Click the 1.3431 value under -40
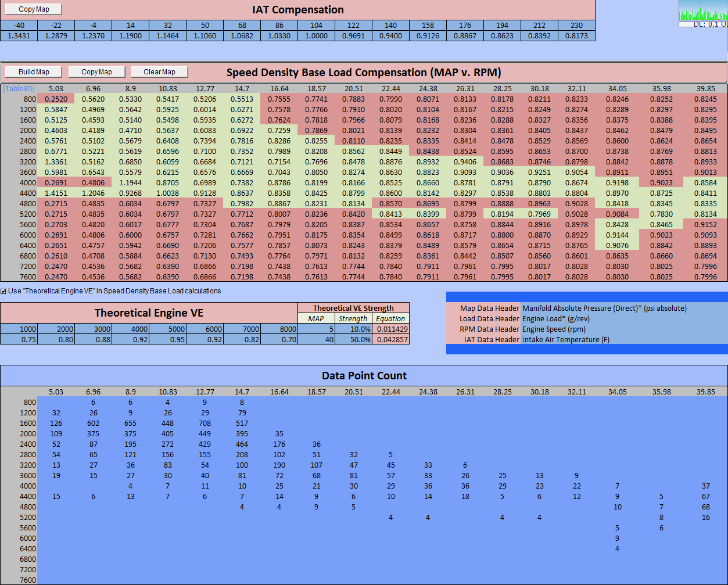The image size is (728, 585). (18, 36)
